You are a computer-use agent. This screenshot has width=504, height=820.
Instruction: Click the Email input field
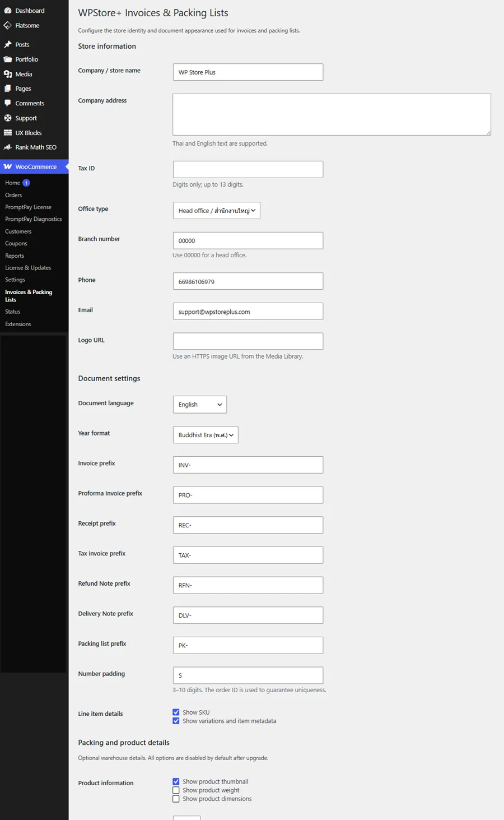(248, 312)
